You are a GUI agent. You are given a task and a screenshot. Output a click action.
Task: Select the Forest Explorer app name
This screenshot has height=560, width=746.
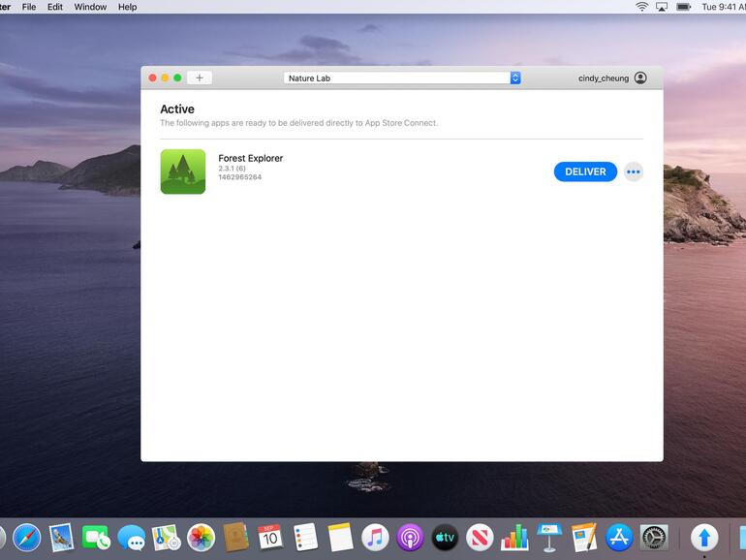pos(251,158)
